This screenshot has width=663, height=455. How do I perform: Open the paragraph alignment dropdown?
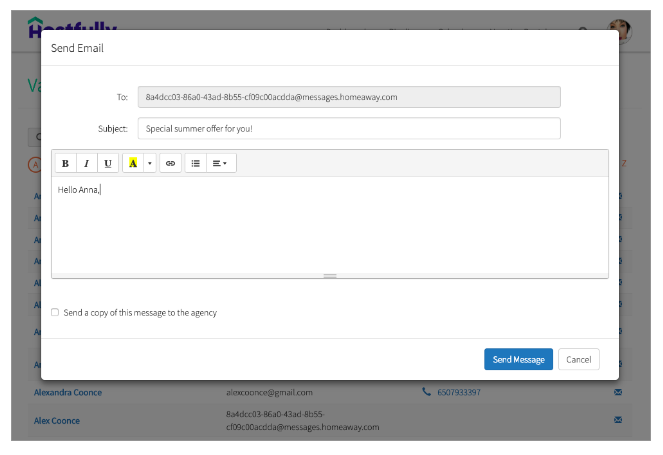pos(220,163)
